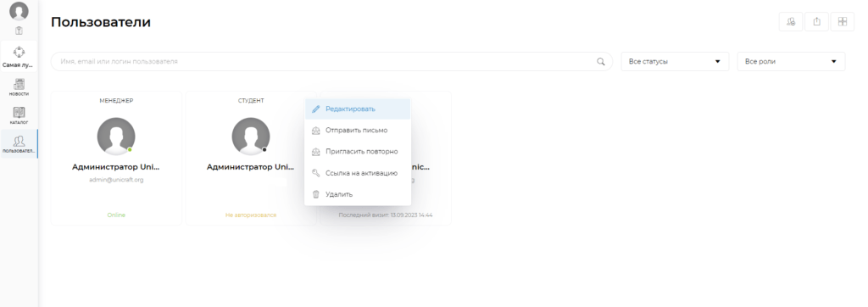Click the 'СТУДЕНТ' role label
Image resolution: width=868 pixels, height=307 pixels.
(x=251, y=101)
